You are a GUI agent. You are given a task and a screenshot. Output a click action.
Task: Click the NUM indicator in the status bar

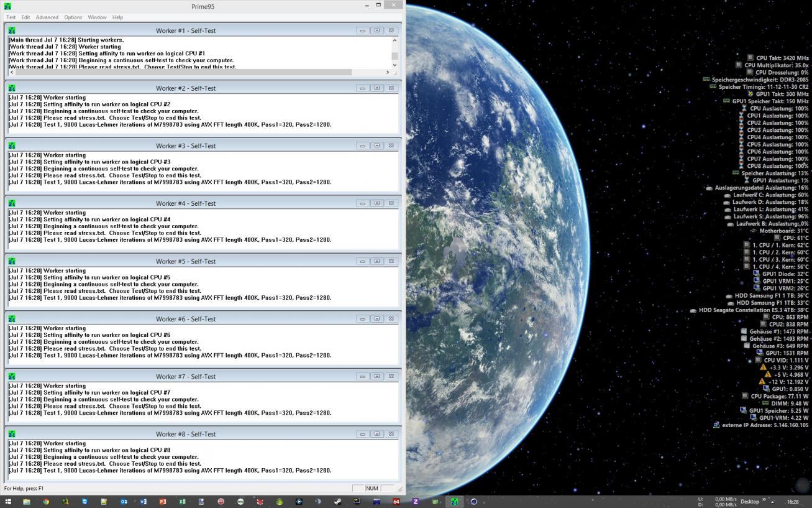pyautogui.click(x=372, y=489)
